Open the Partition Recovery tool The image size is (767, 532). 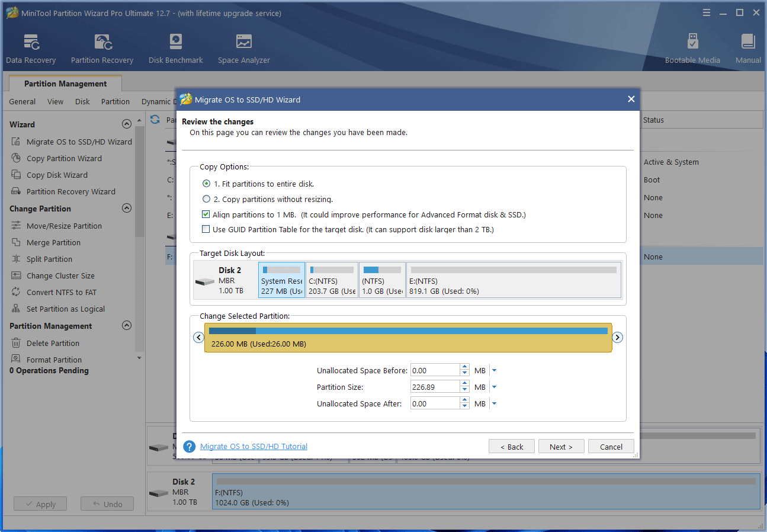click(102, 49)
